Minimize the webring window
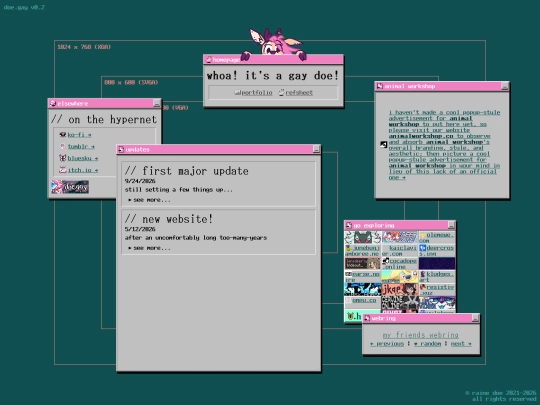Image resolution: width=540 pixels, height=405 pixels. 475,318
